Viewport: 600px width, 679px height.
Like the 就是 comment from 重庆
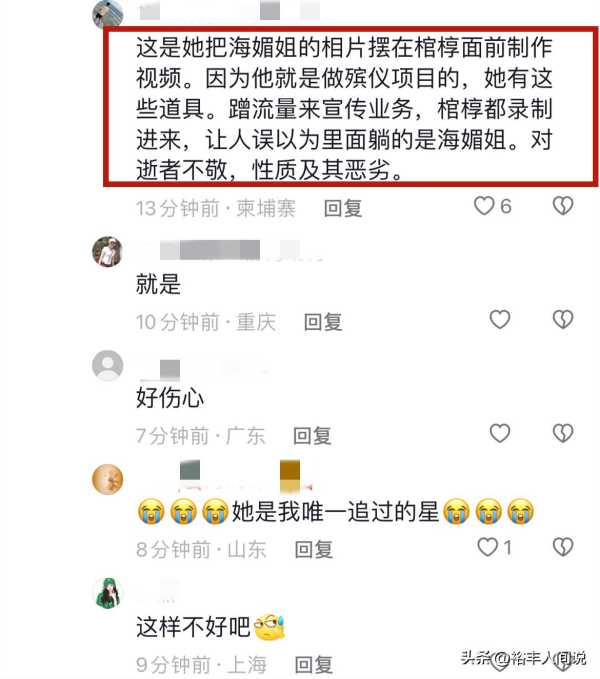pyautogui.click(x=500, y=320)
